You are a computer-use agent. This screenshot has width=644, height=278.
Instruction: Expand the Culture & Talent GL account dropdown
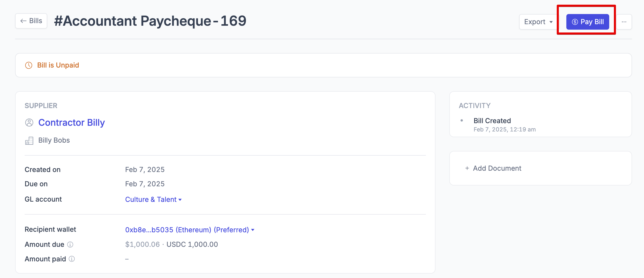[153, 200]
